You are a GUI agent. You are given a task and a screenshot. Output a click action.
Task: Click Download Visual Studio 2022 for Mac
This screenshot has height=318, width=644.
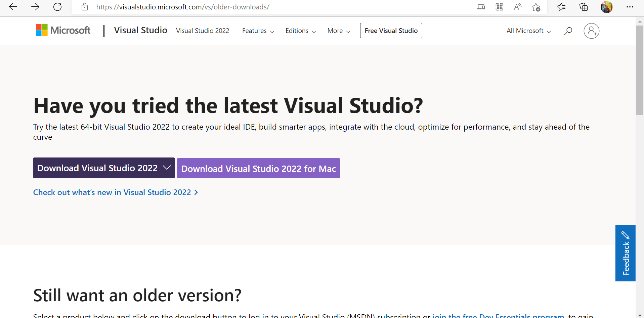tap(258, 168)
